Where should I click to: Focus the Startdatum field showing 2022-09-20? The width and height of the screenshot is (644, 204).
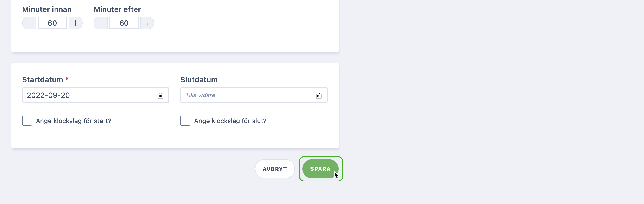point(95,95)
